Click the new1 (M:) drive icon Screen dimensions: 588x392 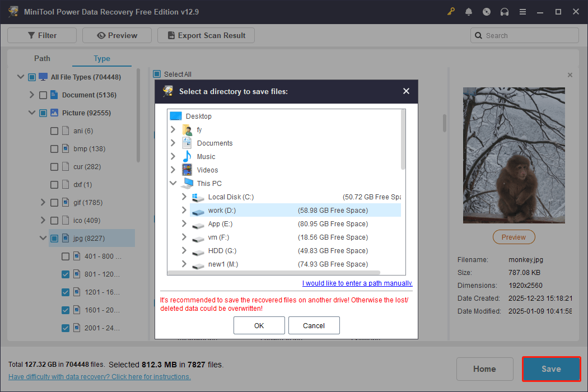pyautogui.click(x=198, y=267)
